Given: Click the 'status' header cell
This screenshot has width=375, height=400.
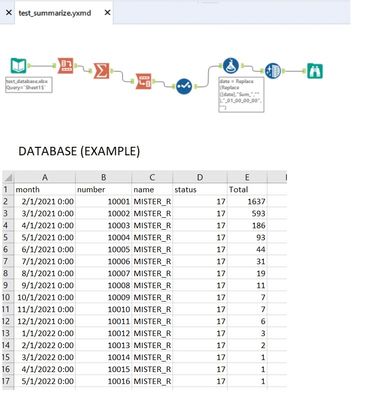Looking at the screenshot, I should [x=200, y=189].
